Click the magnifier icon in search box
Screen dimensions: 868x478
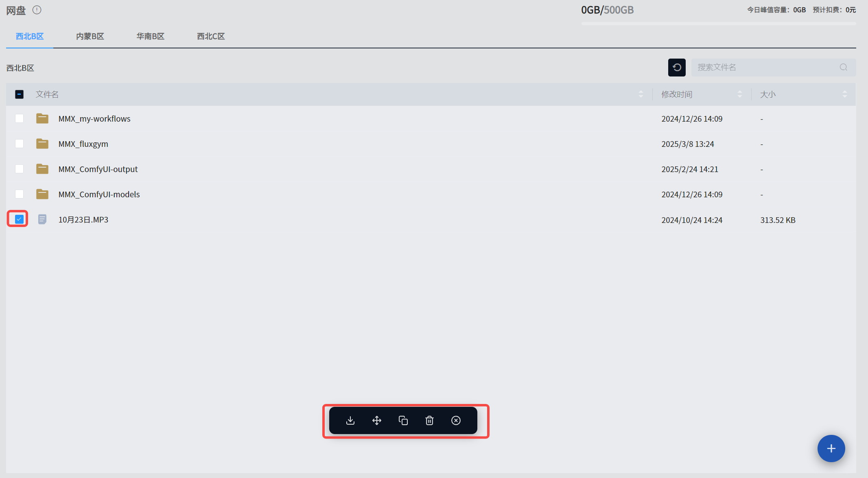[x=844, y=68]
